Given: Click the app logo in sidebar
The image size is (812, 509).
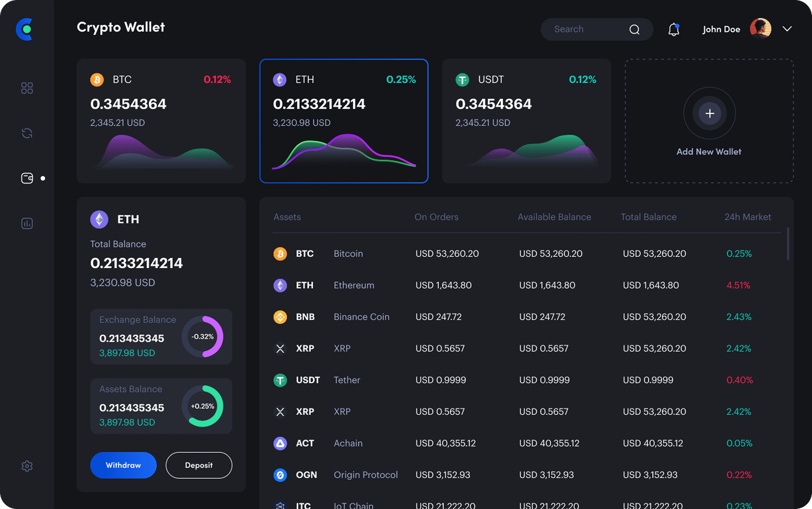Looking at the screenshot, I should point(25,29).
